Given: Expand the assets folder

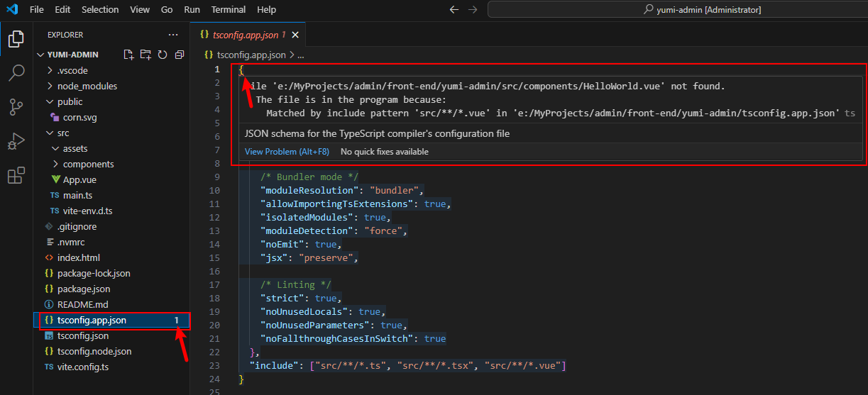Looking at the screenshot, I should [75, 148].
